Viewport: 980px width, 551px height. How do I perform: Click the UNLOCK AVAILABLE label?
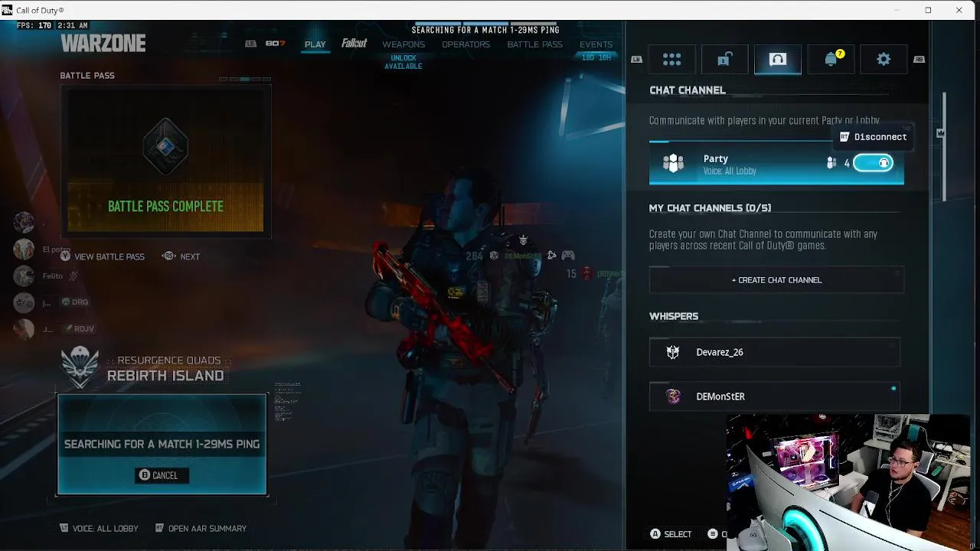403,62
